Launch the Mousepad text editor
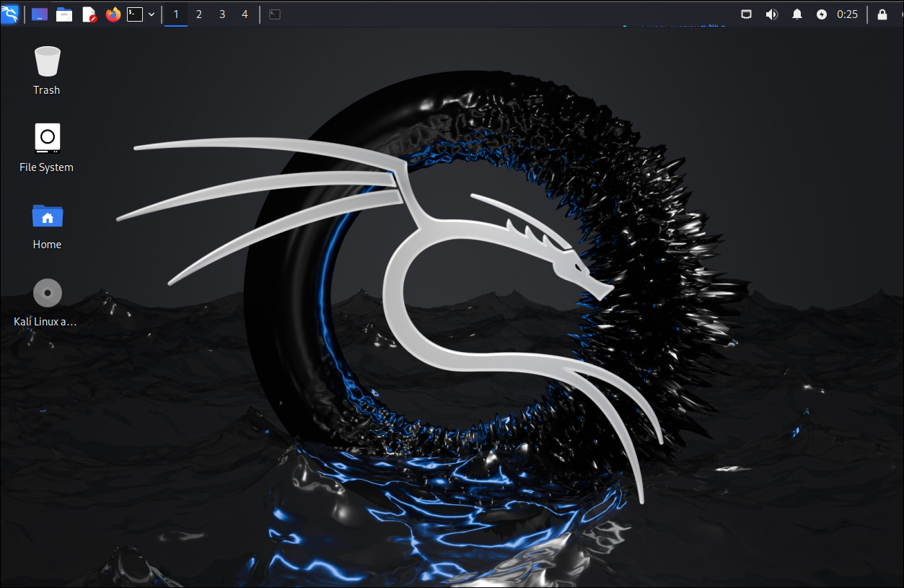This screenshot has height=588, width=904. coord(89,14)
